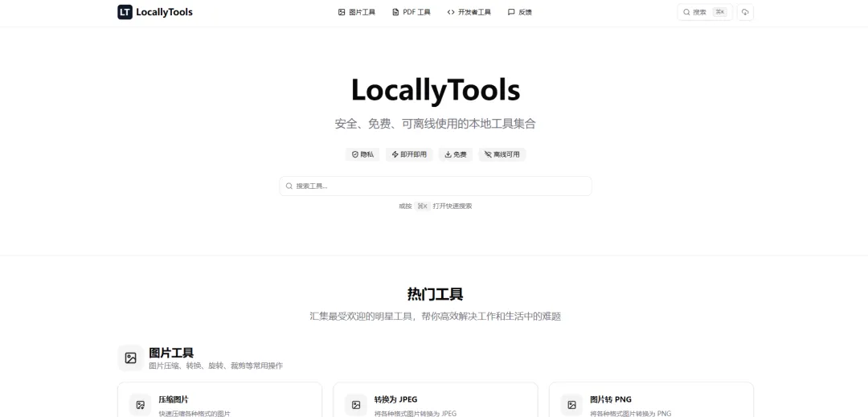Click the 安全、免费、可离线使用的本地工具集合 tagline

point(435,123)
